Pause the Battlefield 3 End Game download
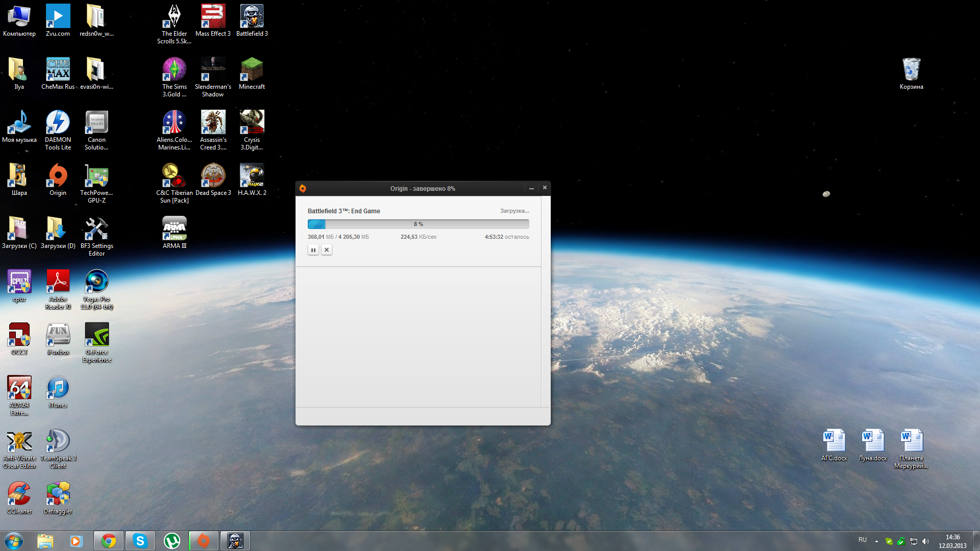This screenshot has height=551, width=980. 313,250
